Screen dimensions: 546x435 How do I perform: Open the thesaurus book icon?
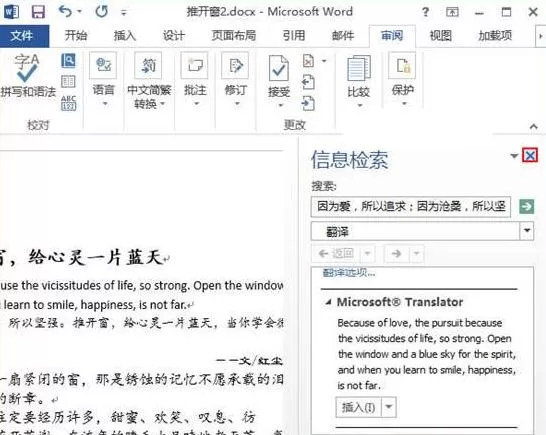[x=68, y=82]
